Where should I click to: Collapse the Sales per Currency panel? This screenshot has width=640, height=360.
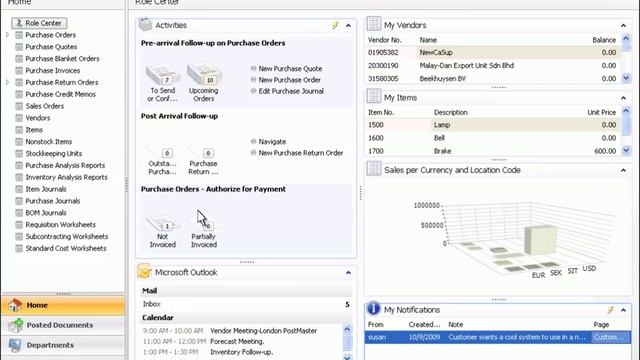623,170
